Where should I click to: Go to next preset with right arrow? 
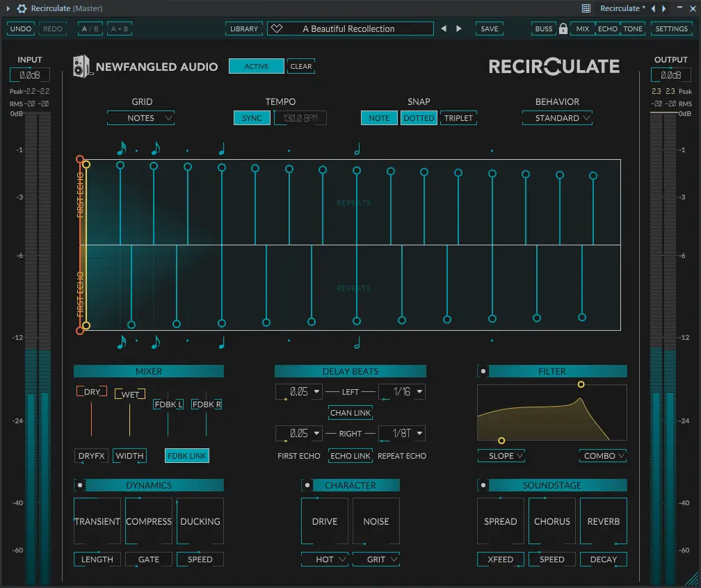coord(459,28)
